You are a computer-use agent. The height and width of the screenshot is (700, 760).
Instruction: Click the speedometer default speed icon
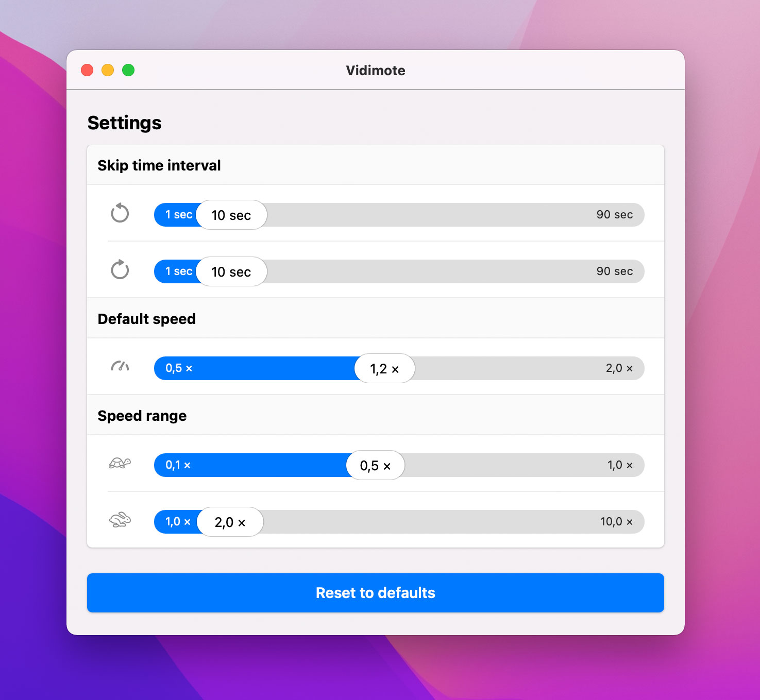point(120,367)
